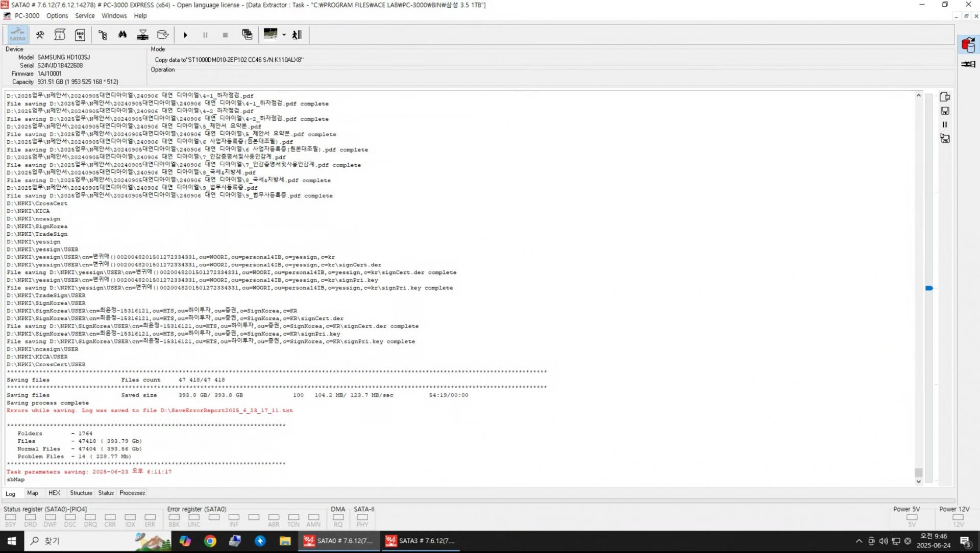This screenshot has height=553, width=980.
Task: Toggle the Power 12V indicator
Action: (x=958, y=517)
